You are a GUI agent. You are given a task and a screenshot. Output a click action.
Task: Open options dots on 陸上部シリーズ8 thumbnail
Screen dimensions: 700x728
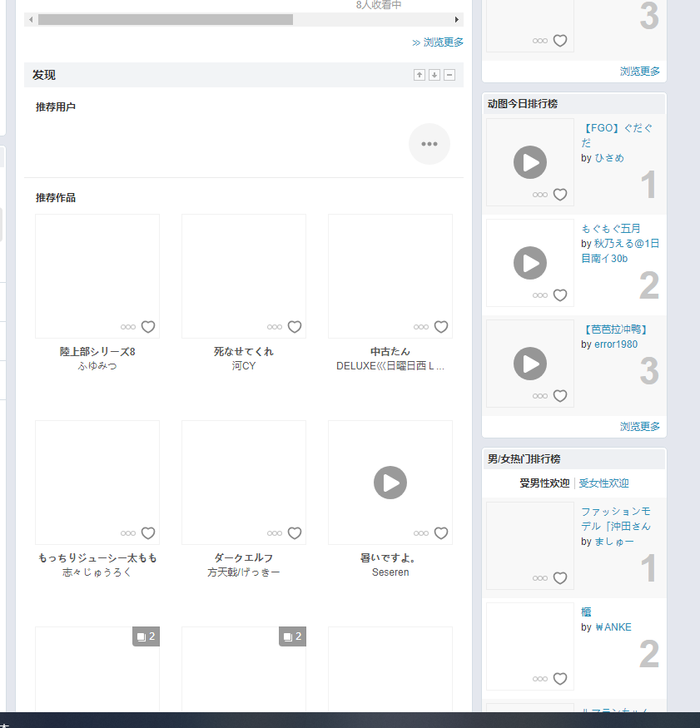[x=127, y=327]
